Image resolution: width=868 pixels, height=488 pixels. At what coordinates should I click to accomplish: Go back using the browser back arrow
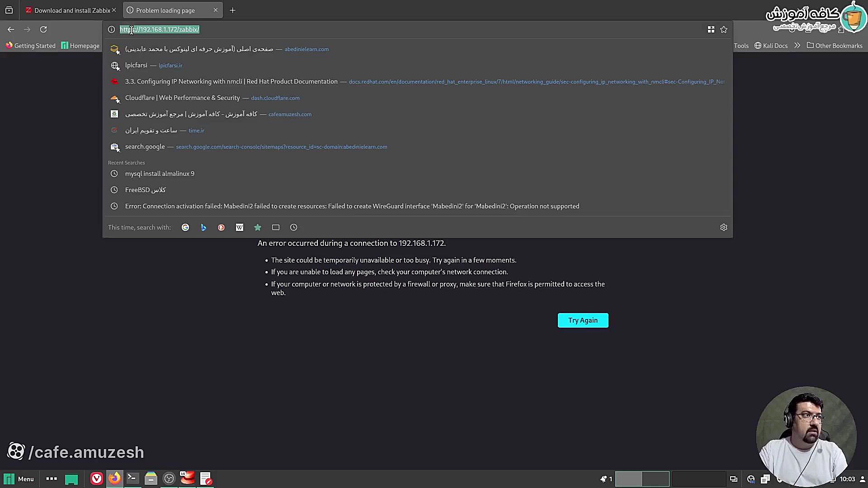tap(11, 29)
